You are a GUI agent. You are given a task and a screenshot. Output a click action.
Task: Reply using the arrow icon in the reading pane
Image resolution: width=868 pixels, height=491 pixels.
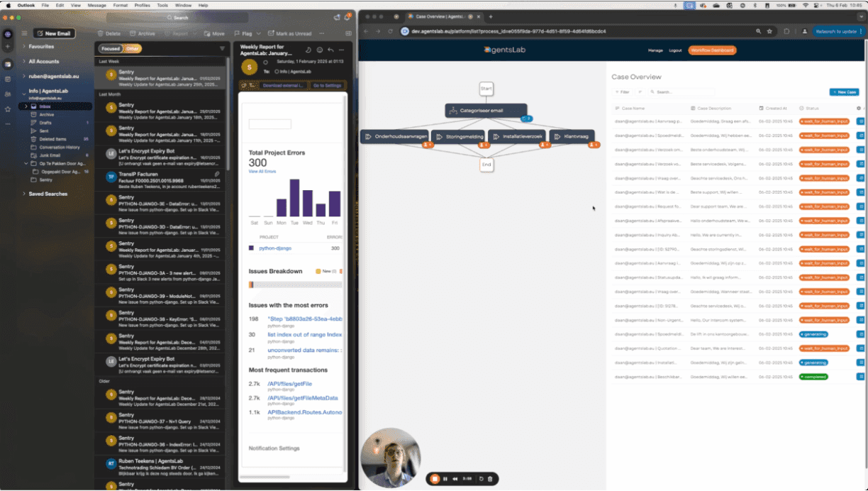(331, 50)
